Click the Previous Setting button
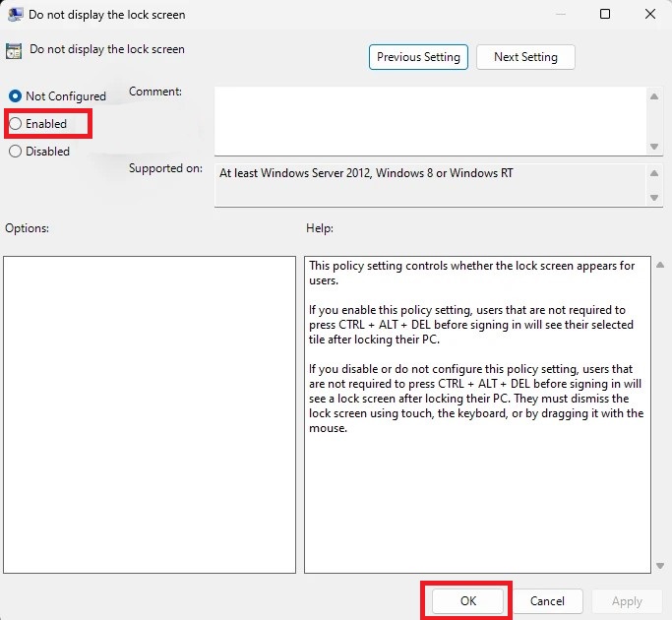 [x=418, y=57]
